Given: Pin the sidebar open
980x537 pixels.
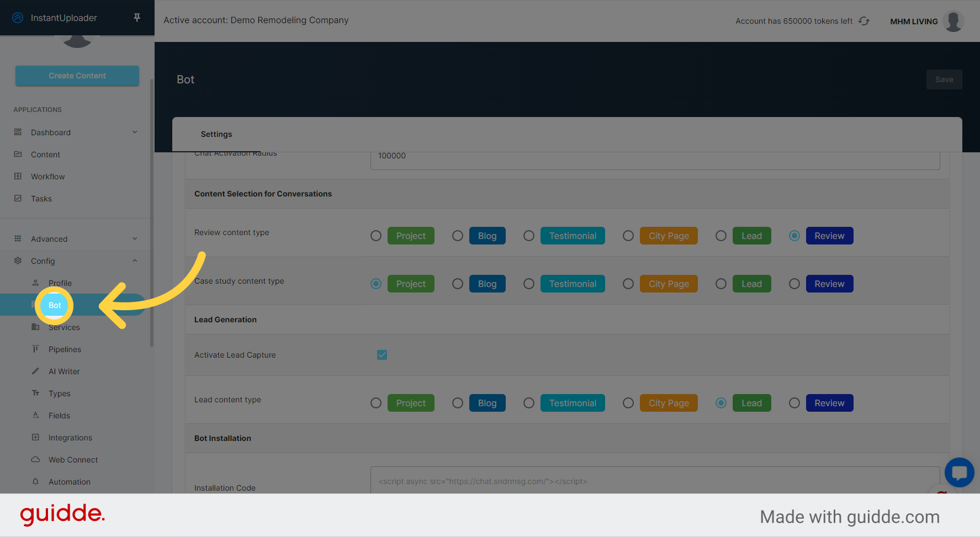Looking at the screenshot, I should (x=136, y=17).
